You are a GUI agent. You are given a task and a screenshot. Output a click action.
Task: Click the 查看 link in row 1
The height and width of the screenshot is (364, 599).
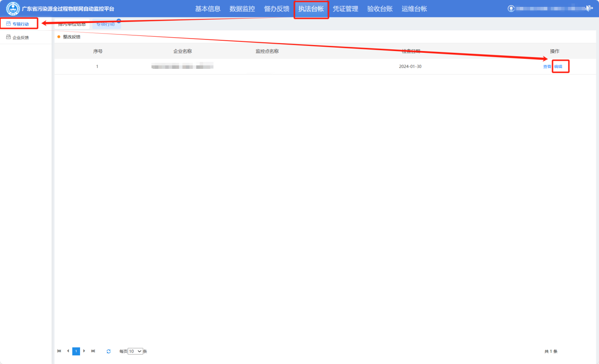coord(547,67)
